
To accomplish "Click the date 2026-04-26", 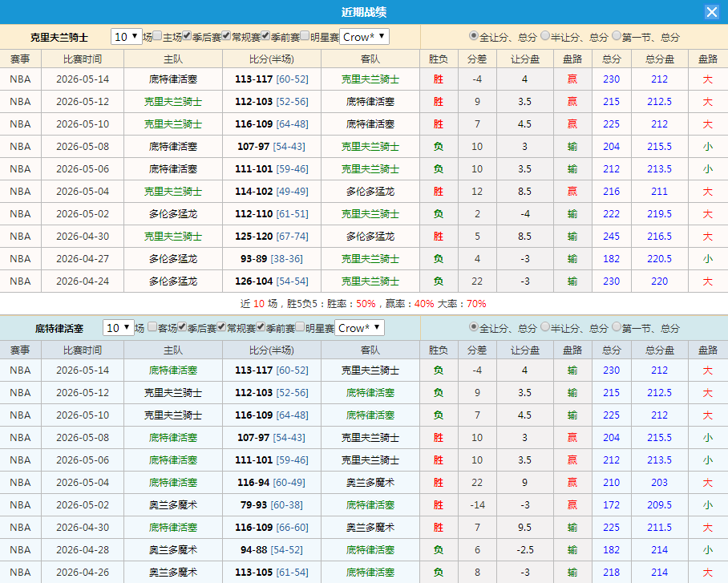I will coord(83,573).
